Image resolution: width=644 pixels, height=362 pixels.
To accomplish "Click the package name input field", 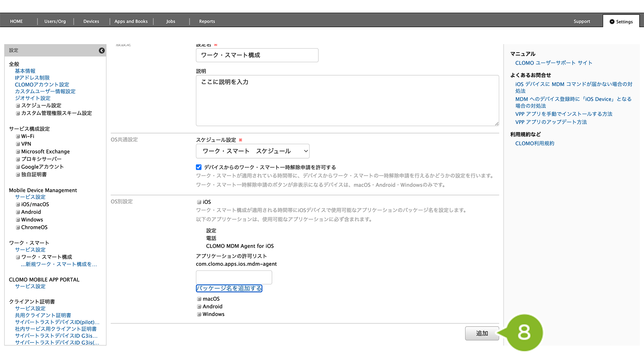I will (x=234, y=277).
